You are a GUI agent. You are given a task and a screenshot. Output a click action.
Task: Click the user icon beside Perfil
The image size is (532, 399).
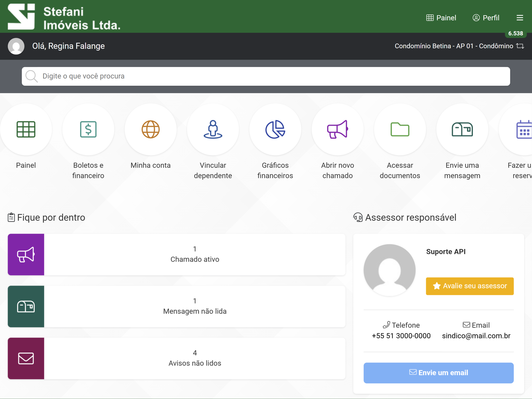tap(476, 18)
